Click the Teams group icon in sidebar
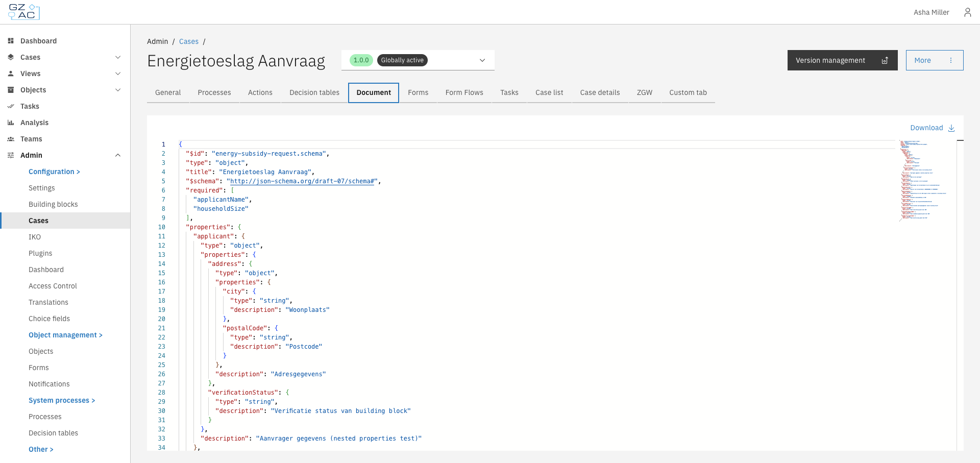Image resolution: width=980 pixels, height=463 pixels. click(x=11, y=139)
